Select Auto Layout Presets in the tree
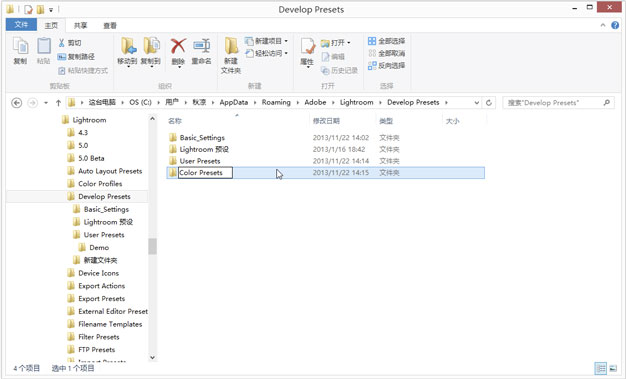626x379 pixels. click(110, 171)
